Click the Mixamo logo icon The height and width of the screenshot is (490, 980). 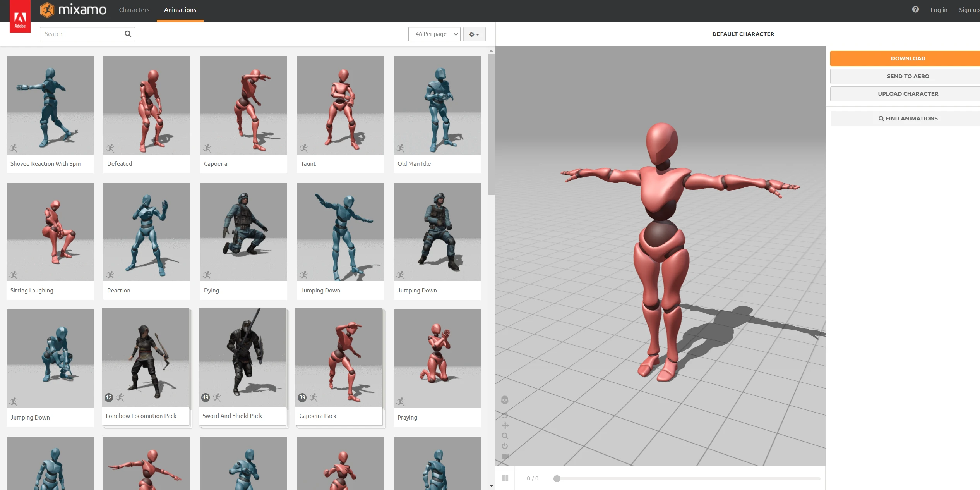coord(47,10)
